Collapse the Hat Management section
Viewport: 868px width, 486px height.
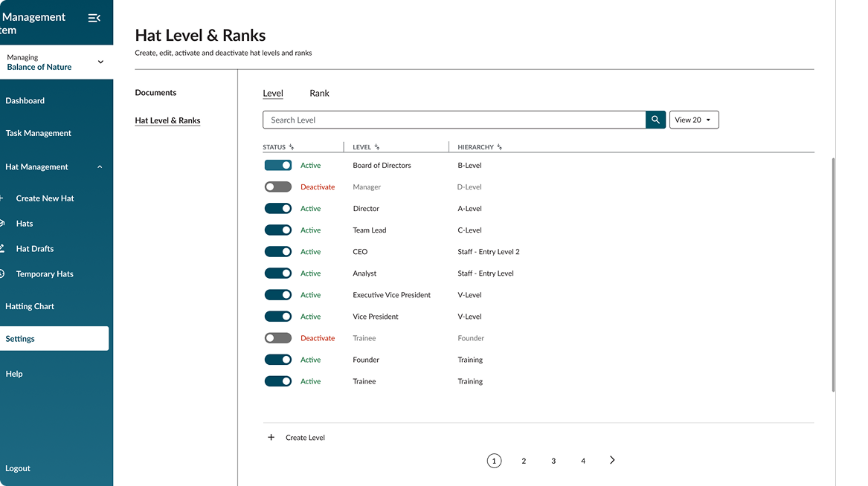pyautogui.click(x=100, y=167)
